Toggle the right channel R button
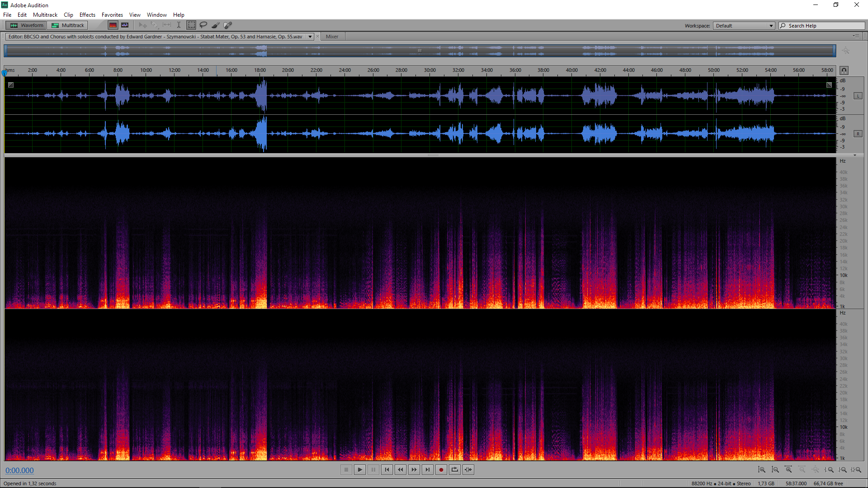868x488 pixels. click(858, 134)
